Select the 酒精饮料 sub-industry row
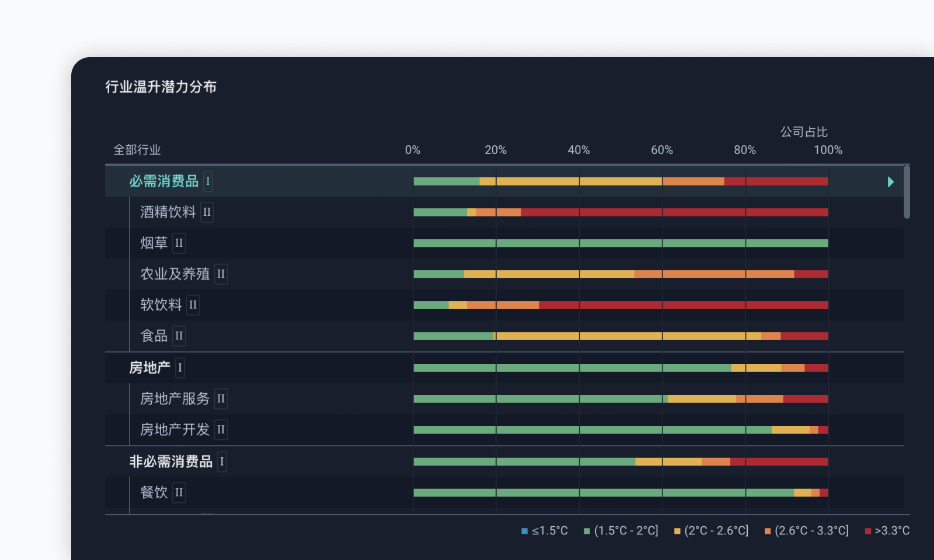The image size is (934, 560). [x=504, y=212]
